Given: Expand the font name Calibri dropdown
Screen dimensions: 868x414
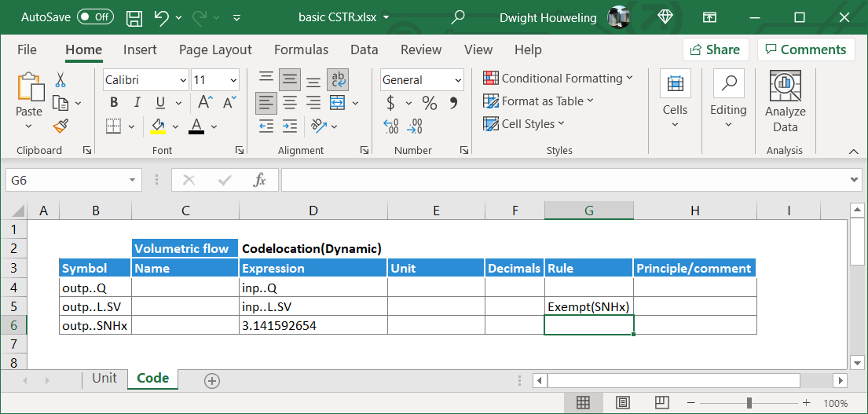Looking at the screenshot, I should click(183, 80).
